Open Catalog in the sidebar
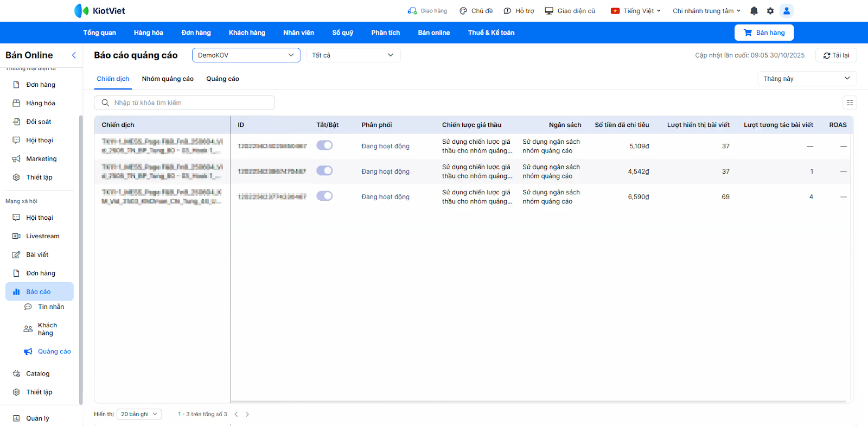This screenshot has height=426, width=868. tap(37, 373)
